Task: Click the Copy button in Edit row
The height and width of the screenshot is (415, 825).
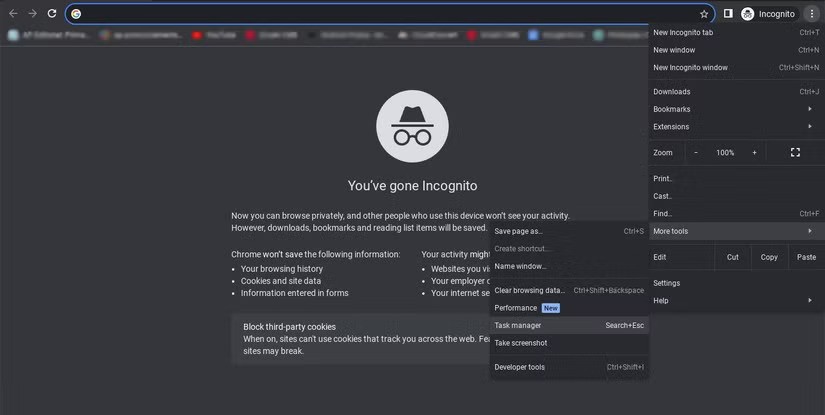Action: pyautogui.click(x=769, y=257)
